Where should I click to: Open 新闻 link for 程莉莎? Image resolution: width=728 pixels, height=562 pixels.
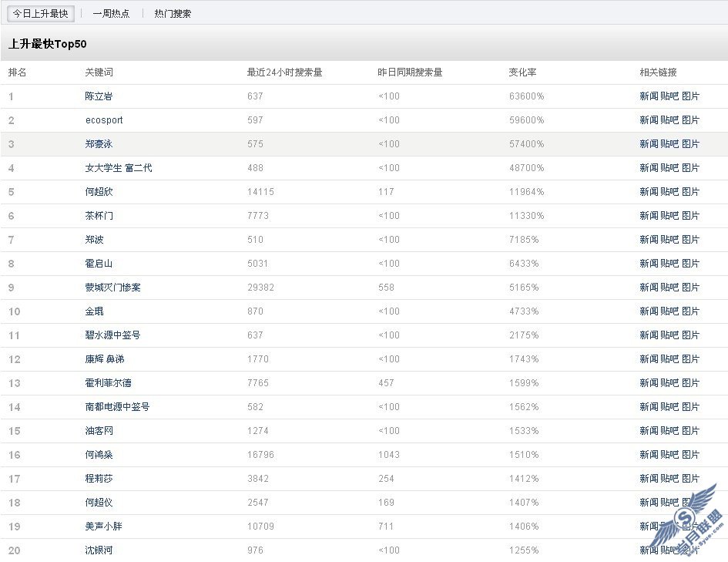pyautogui.click(x=649, y=479)
